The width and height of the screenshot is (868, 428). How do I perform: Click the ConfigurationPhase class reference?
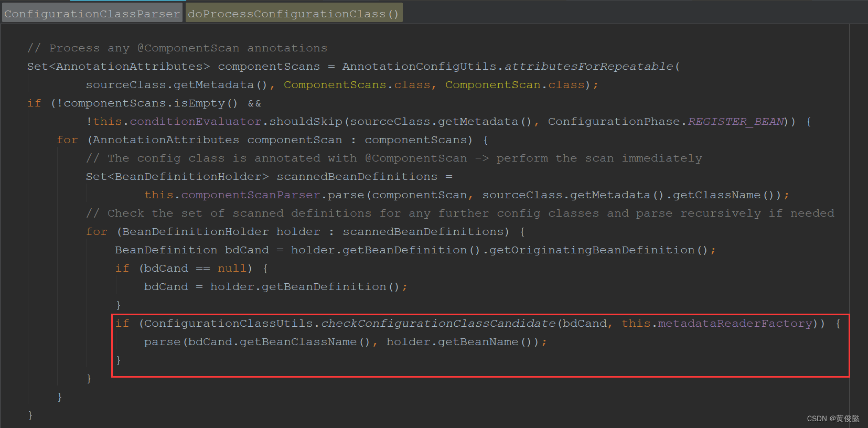614,122
